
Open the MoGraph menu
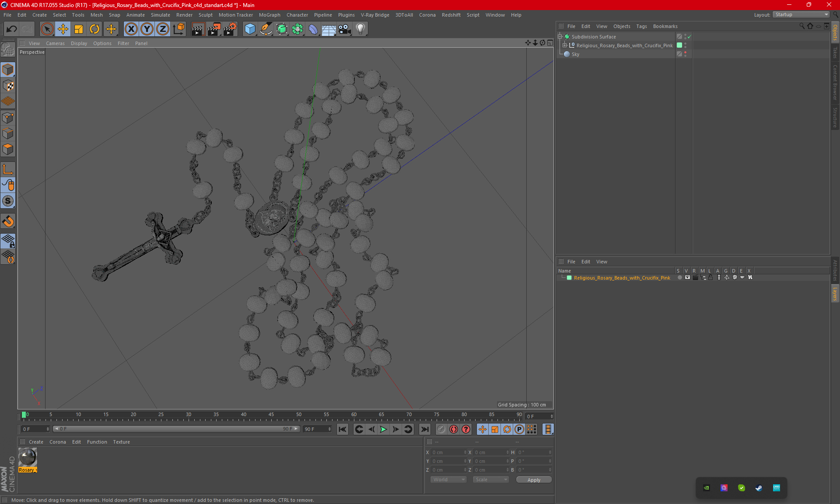pyautogui.click(x=269, y=15)
